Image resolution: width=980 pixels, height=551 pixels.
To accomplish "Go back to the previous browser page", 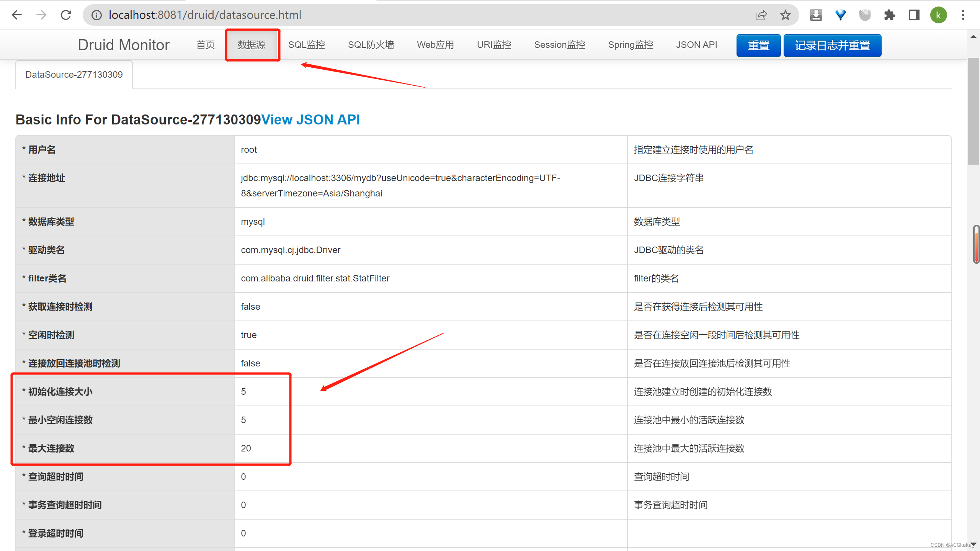I will [x=17, y=15].
